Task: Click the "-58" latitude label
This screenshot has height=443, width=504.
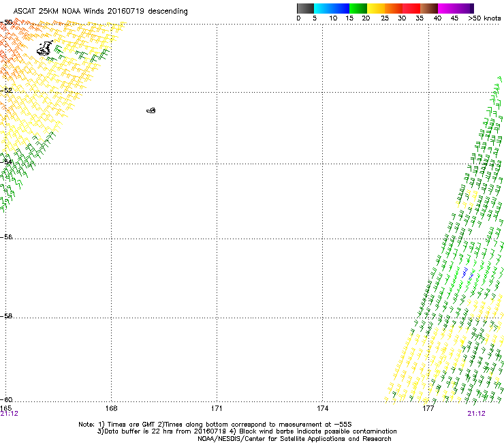Action: pyautogui.click(x=6, y=316)
